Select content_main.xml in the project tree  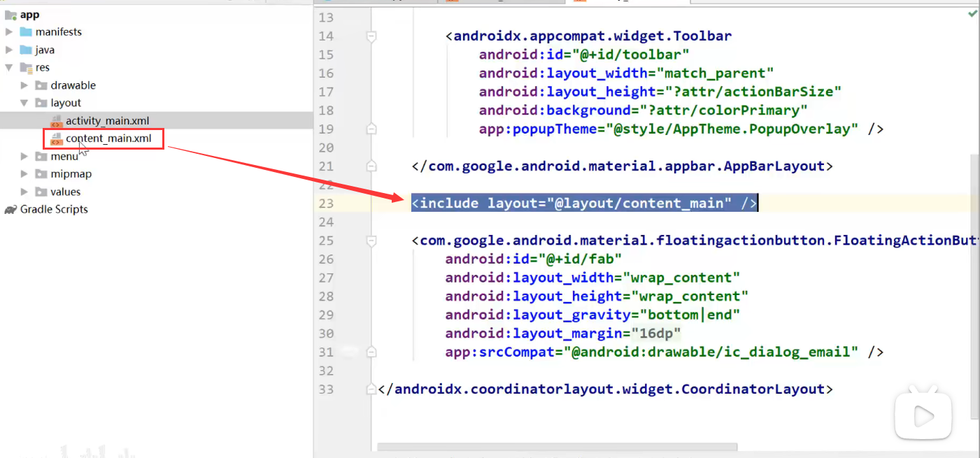coord(108,138)
